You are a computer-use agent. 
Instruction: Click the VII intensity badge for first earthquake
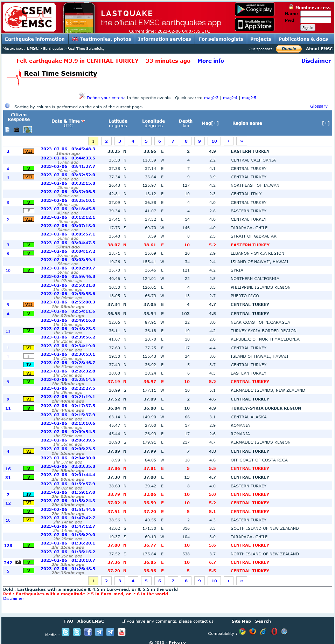pyautogui.click(x=29, y=151)
